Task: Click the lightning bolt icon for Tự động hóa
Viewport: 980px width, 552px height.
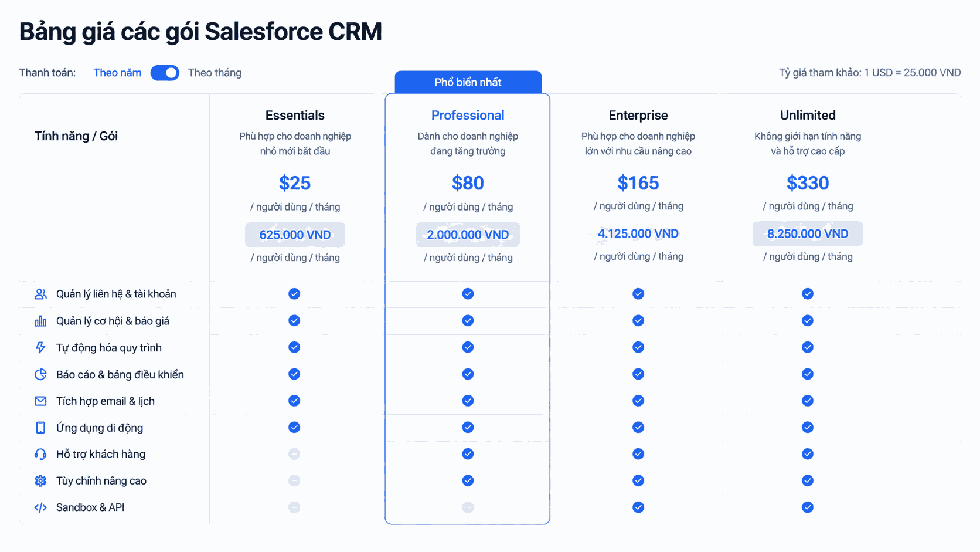Action: [40, 347]
